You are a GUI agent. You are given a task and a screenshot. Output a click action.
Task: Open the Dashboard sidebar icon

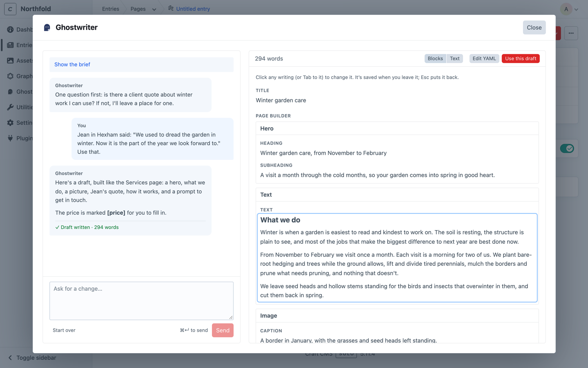pos(10,29)
